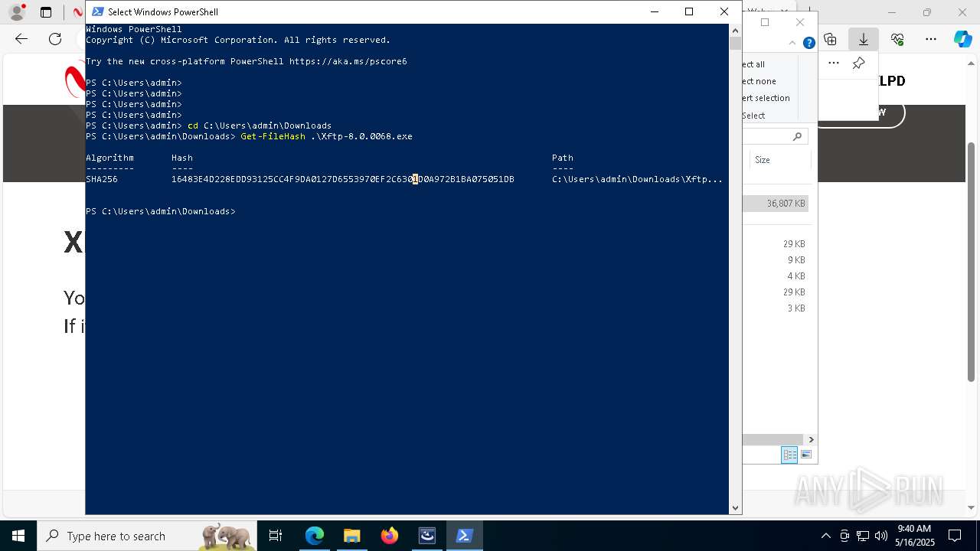Open File Explorer help icon

[808, 43]
